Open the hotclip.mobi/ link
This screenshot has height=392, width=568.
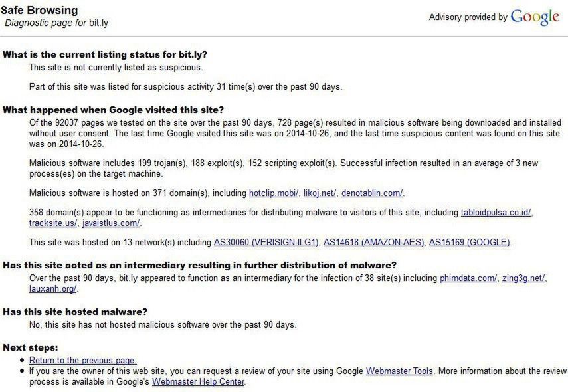274,193
